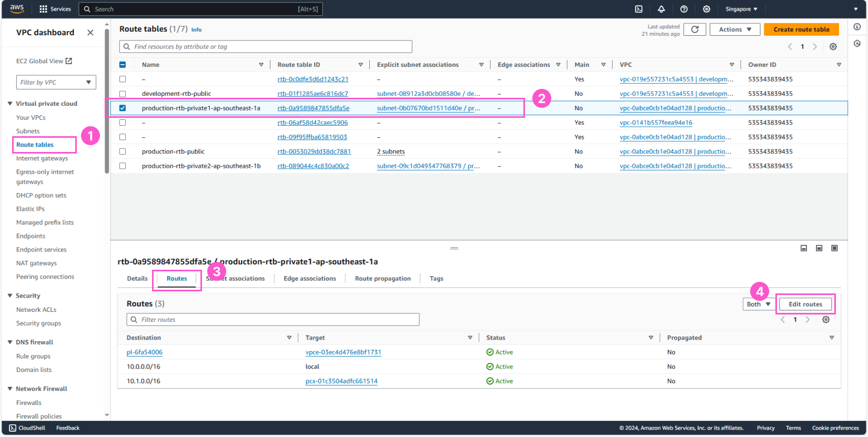Viewport: 868px width, 437px height.
Task: Launch CloudShell from top bar icon
Action: [639, 9]
